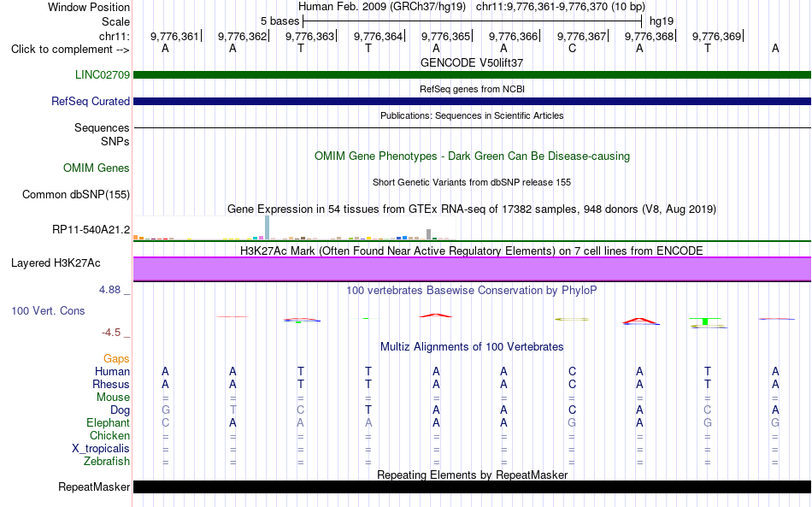Viewport: 812px width, 507px height.
Task: Click the Human alignment row label
Action: click(112, 371)
